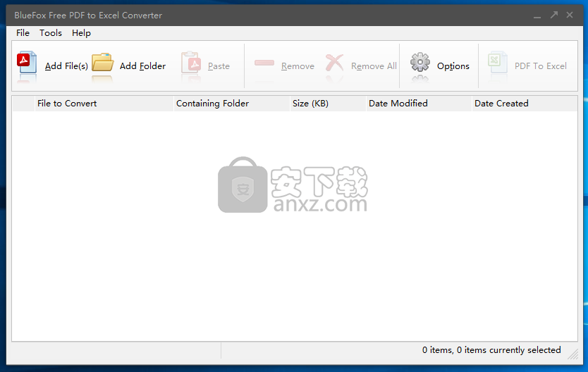Sort by File to Convert column header
The image size is (588, 372).
104,104
